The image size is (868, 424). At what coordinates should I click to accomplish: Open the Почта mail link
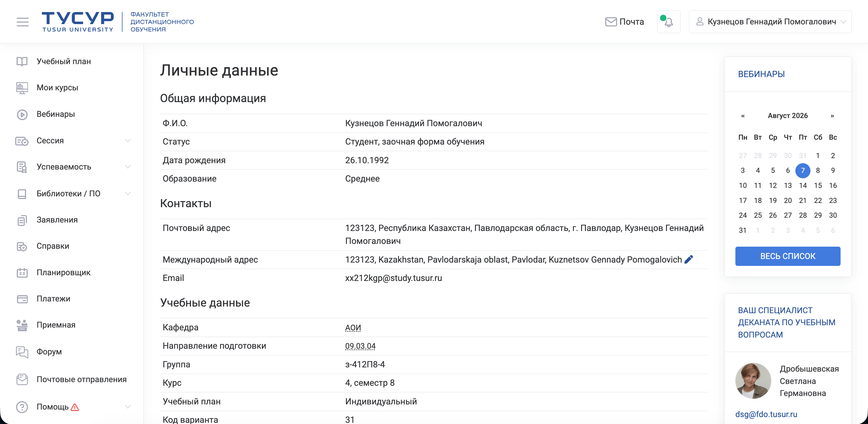pyautogui.click(x=624, y=22)
